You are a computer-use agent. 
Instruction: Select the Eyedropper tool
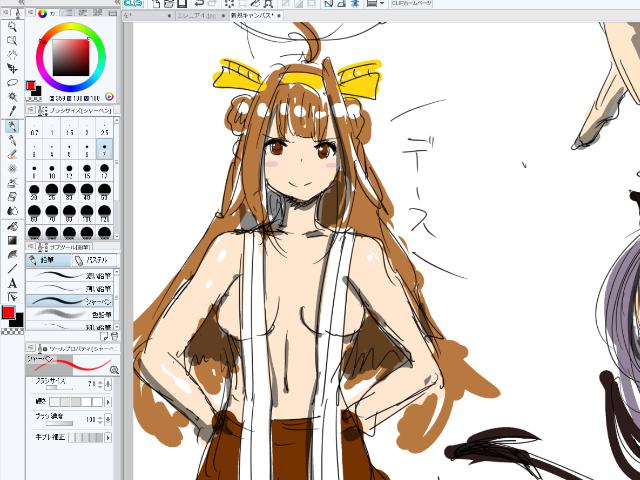12,111
